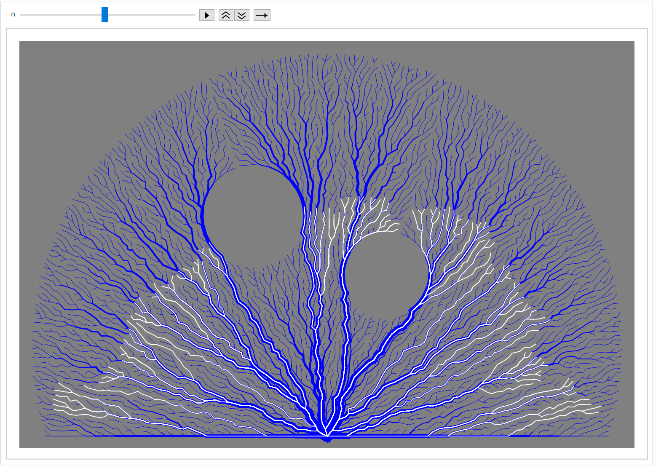The height and width of the screenshot is (468, 655).
Task: Click the n slider track right of thumb
Action: tap(150, 15)
